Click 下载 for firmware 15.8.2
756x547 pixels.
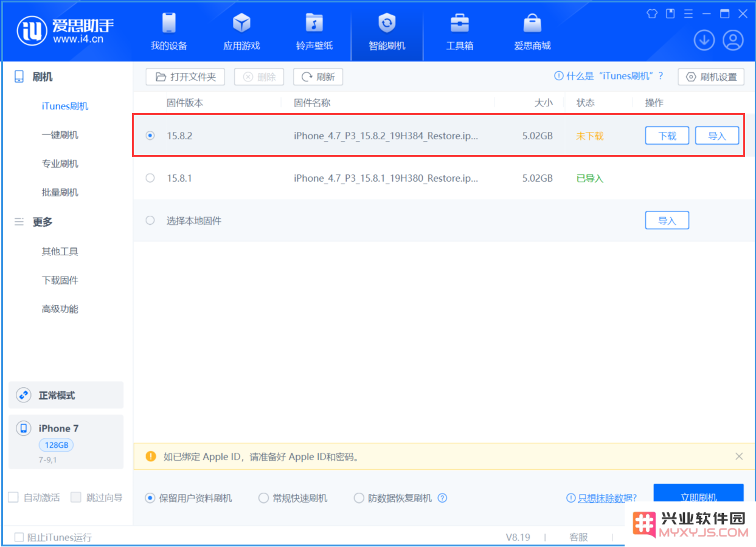click(667, 136)
